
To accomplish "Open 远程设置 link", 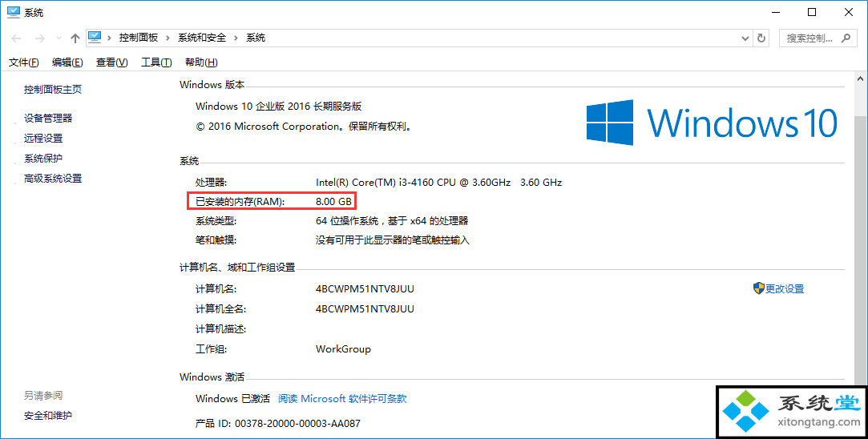I will pyautogui.click(x=43, y=139).
